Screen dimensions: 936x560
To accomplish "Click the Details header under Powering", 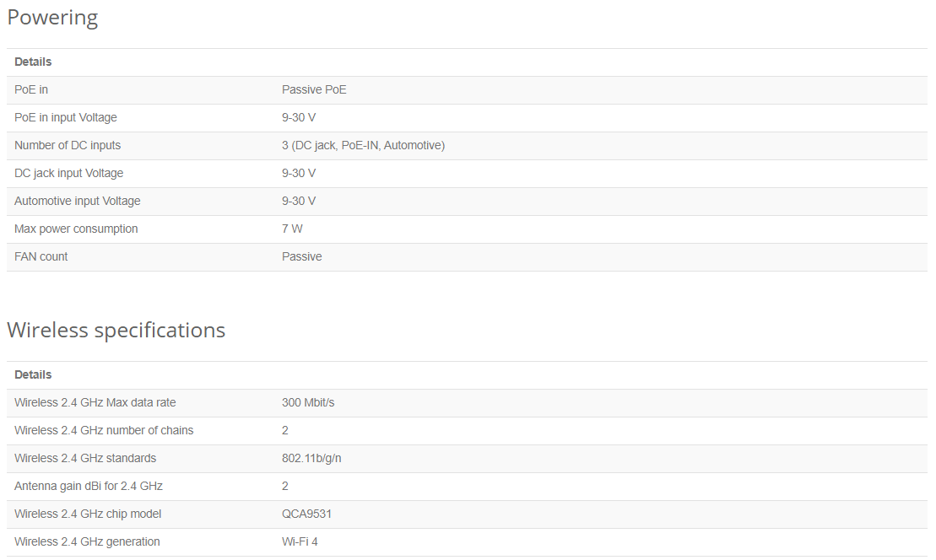I will (x=33, y=62).
